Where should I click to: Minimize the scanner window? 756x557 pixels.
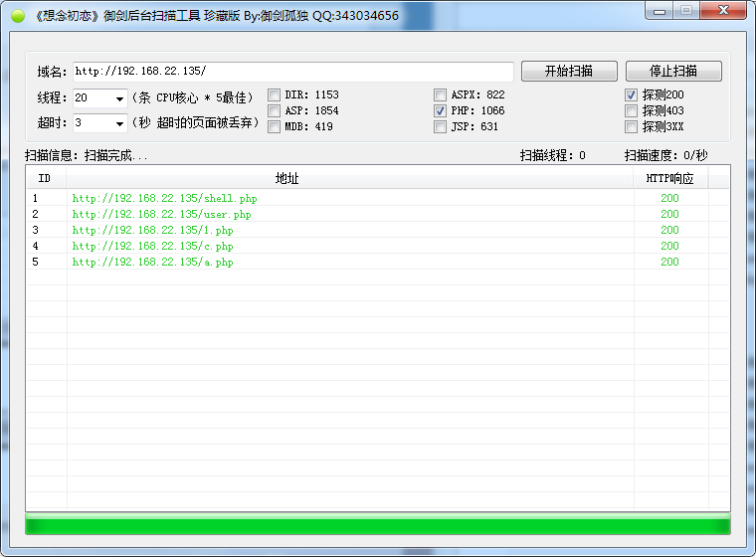[x=660, y=11]
